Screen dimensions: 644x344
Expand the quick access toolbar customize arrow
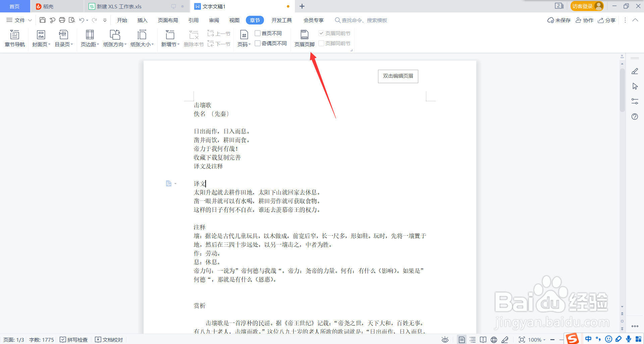click(105, 20)
